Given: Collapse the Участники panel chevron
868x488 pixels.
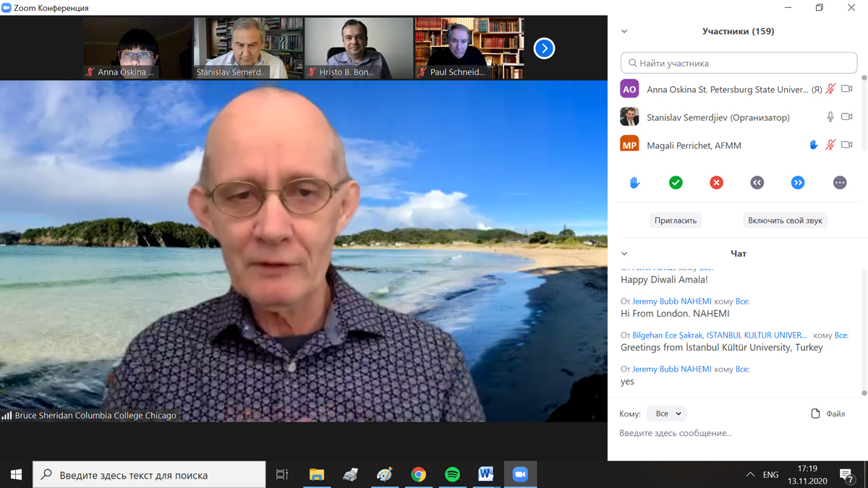Looking at the screenshot, I should [624, 32].
